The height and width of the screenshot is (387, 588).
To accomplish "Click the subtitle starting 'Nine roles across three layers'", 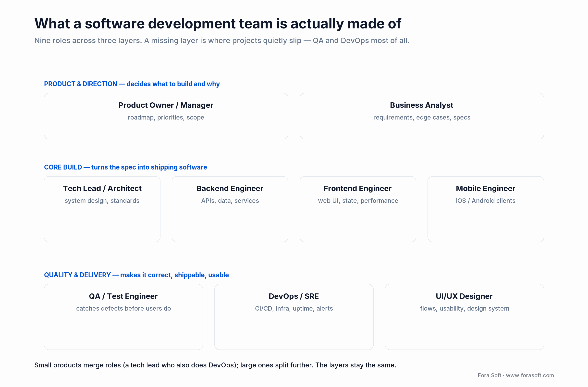I will tap(222, 40).
